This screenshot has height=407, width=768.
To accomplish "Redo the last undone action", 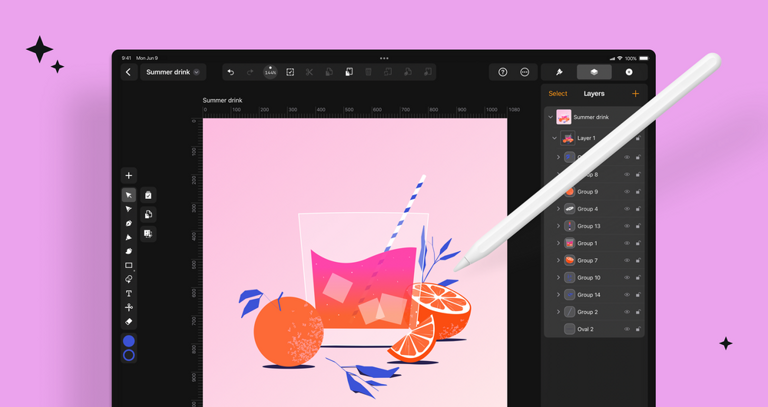I will pos(250,72).
